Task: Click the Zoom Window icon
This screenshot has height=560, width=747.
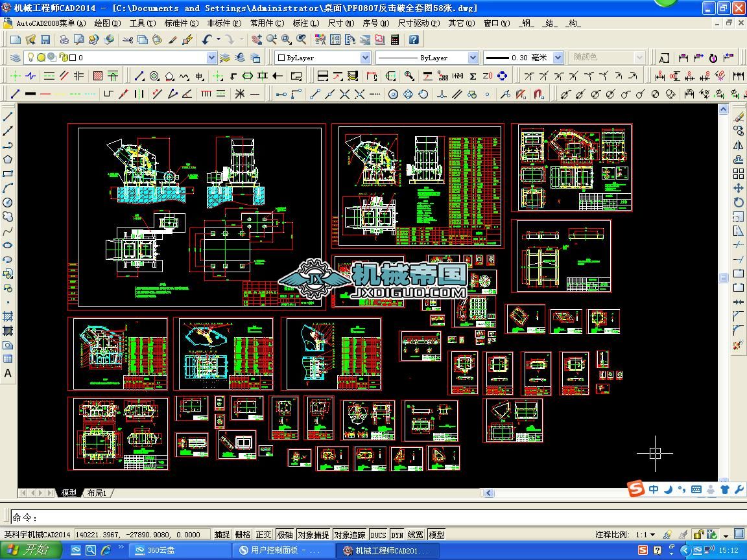Action: [x=287, y=40]
